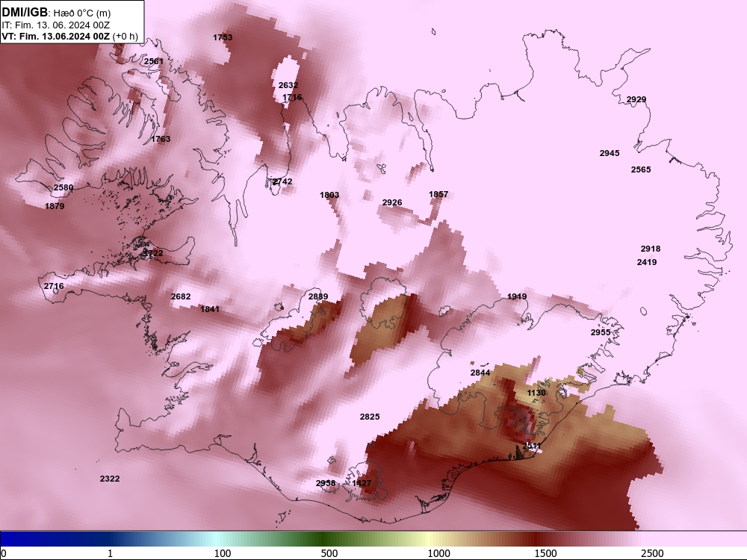
Task: Select the 2419 height label
Action: [646, 262]
